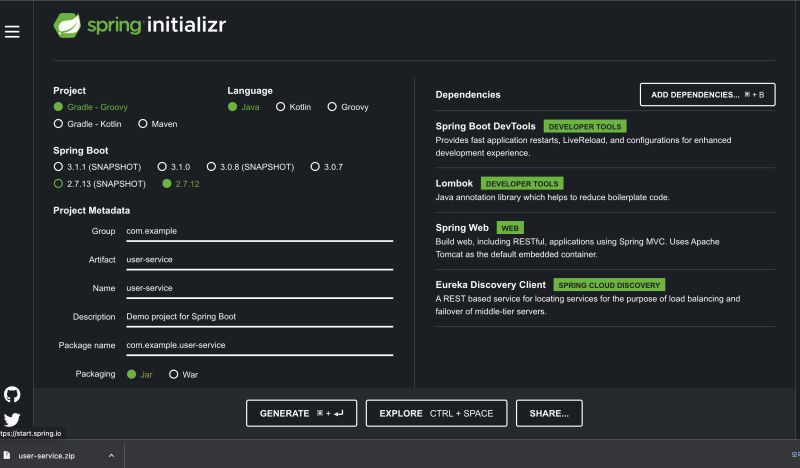Choose Java as the language
Screen dimensions: 800x468
244,107
